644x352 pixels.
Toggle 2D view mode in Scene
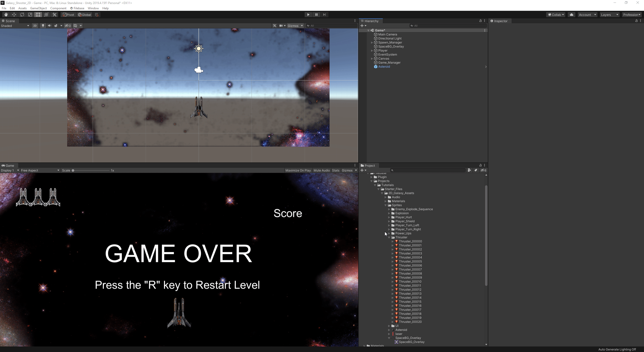(35, 26)
